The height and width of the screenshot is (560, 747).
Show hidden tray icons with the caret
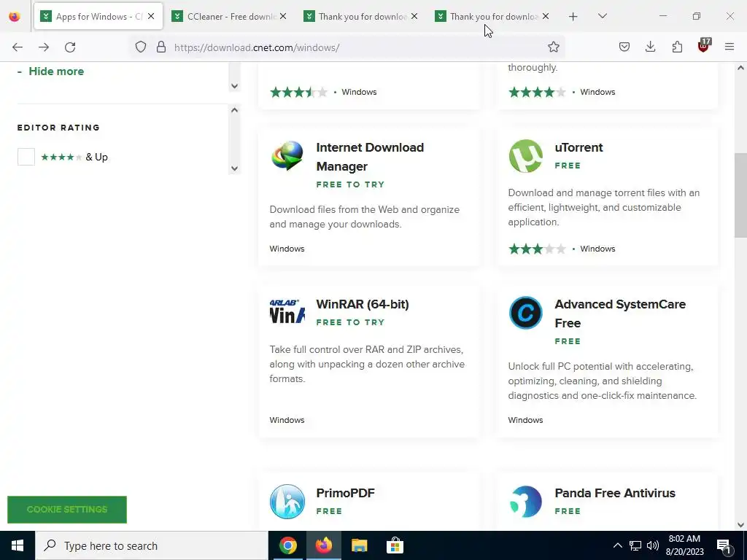pyautogui.click(x=617, y=545)
